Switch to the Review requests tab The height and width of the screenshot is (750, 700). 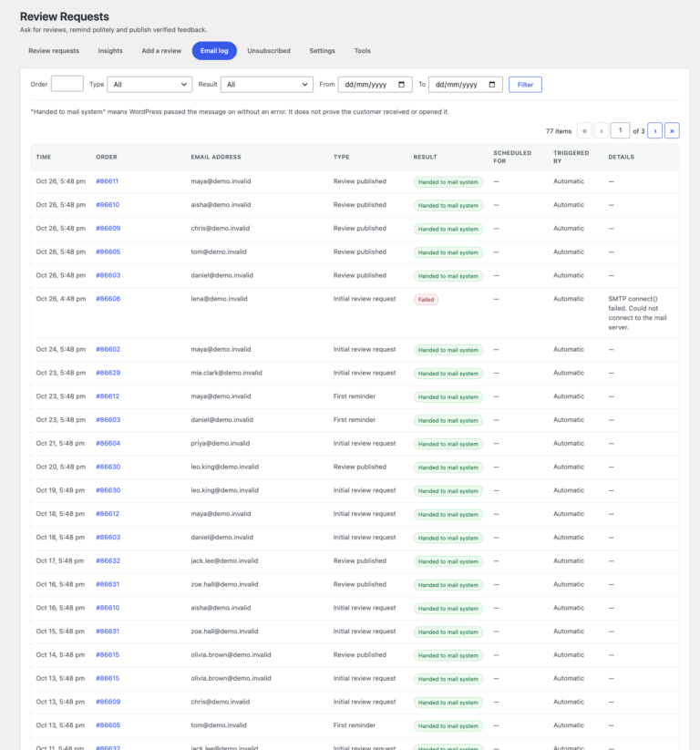(x=54, y=51)
